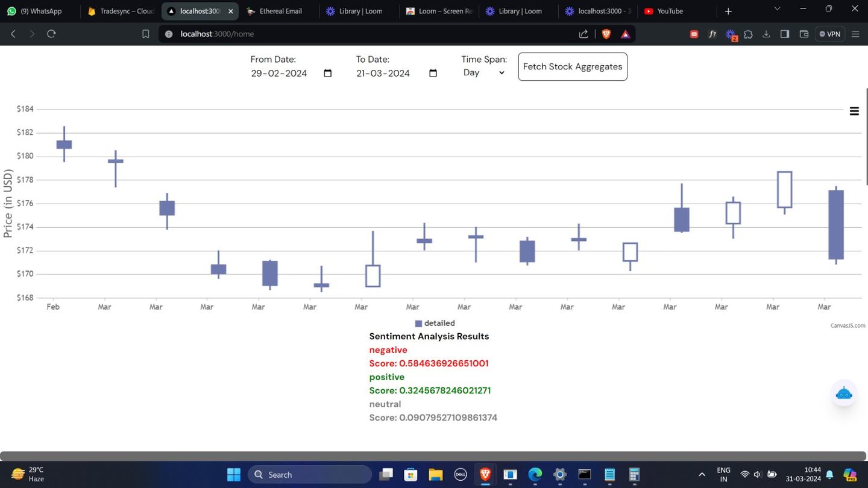Open the tab search chevron dropdown
The width and height of the screenshot is (868, 488).
(777, 9)
